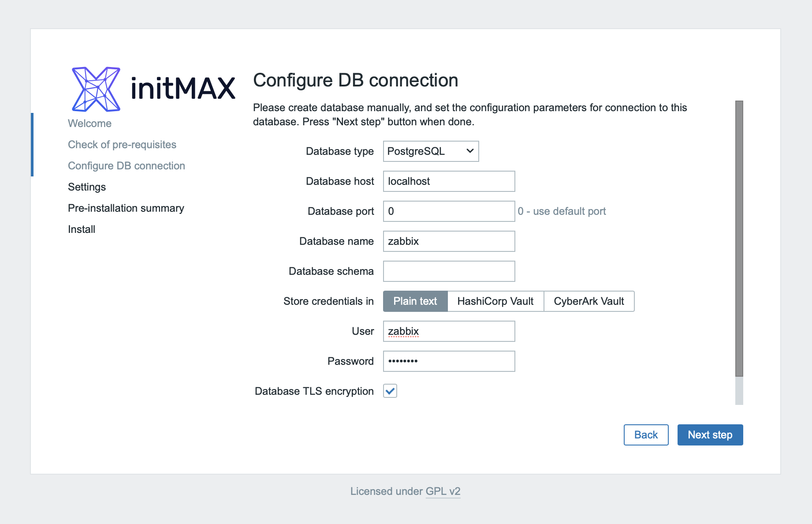Jump to the Install step

[x=81, y=229]
